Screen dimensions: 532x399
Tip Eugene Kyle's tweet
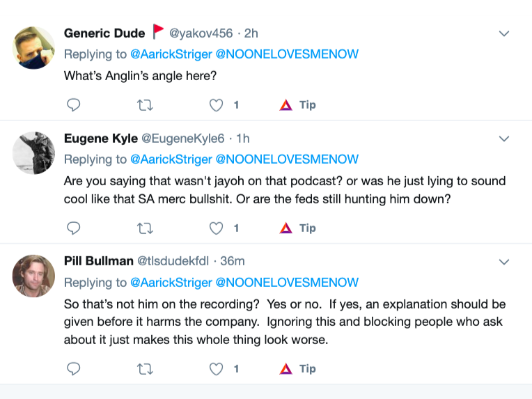point(297,228)
